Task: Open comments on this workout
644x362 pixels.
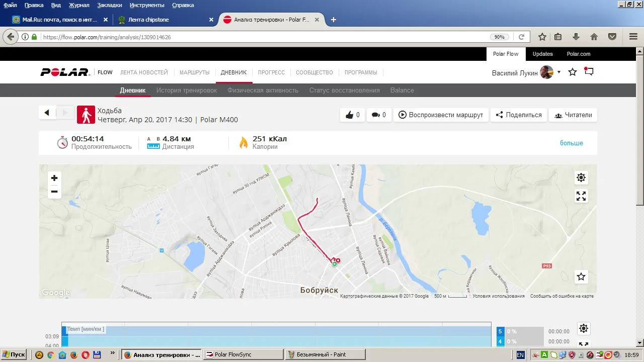Action: click(x=378, y=115)
